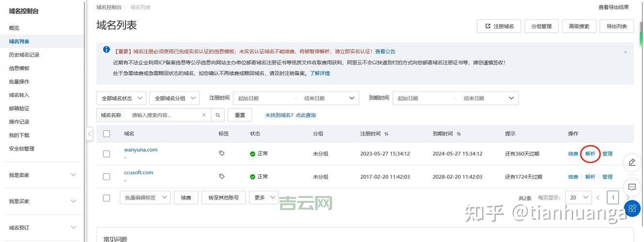The image size is (644, 242).
Task: Click the tag icon for ccusoft.com
Action: 222,177
